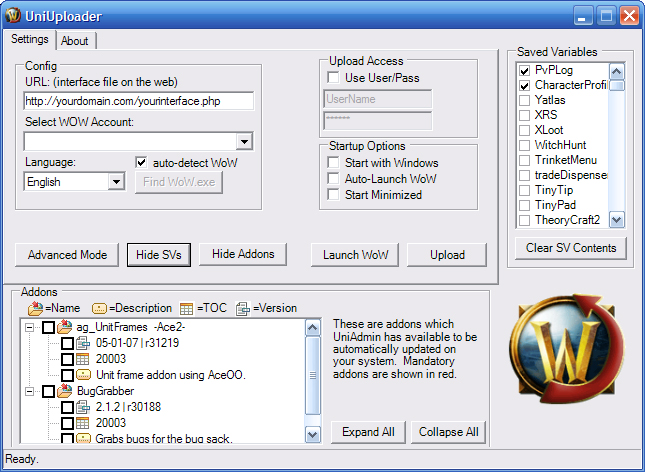Click description icon beside Unit frame addon text
Screen dimensions: 645x472
84,375
